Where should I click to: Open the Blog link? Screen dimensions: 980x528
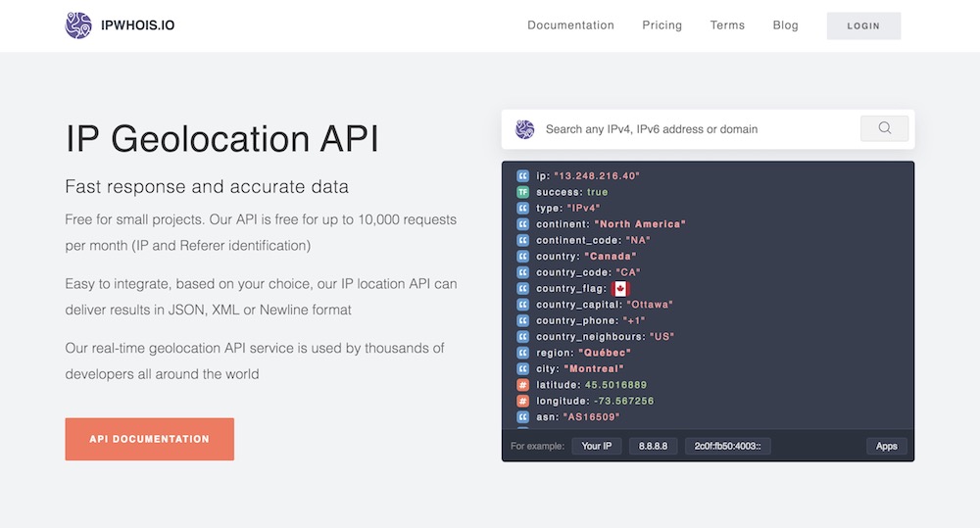(x=786, y=25)
